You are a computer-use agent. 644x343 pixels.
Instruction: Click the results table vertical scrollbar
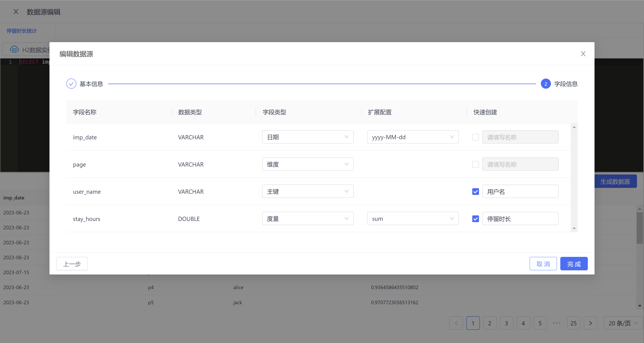[639, 228]
